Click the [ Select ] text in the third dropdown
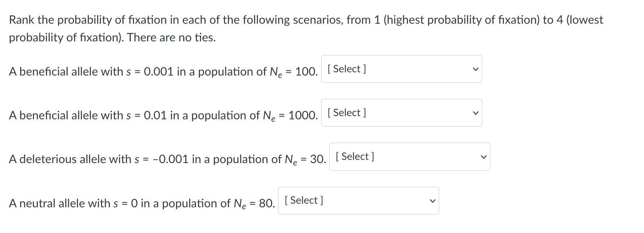 click(355, 157)
